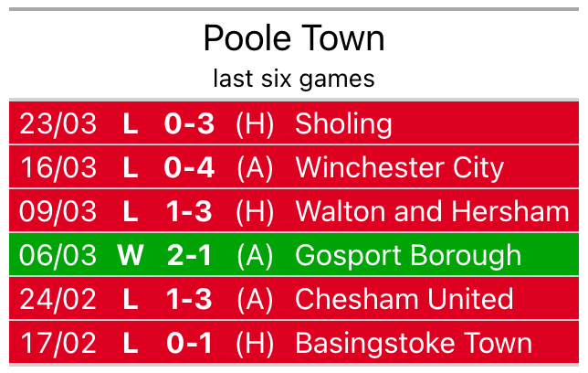Click the 23/03 match date

(58, 124)
